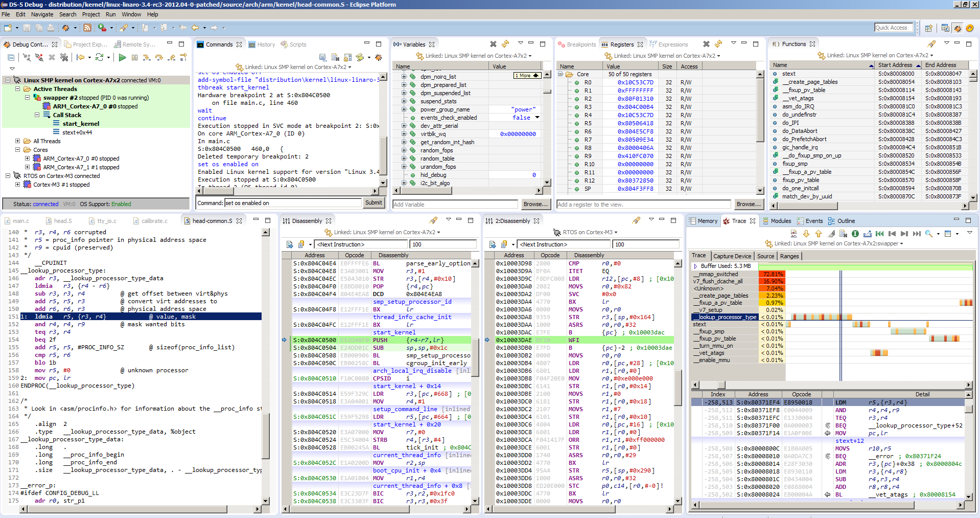
Task: Click the Quick Access search field
Action: click(893, 28)
